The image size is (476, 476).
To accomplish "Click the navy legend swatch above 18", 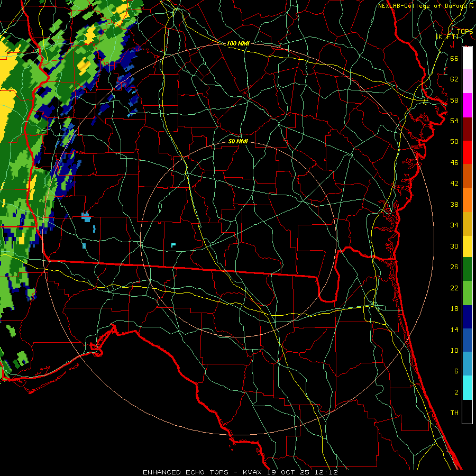I will pyautogui.click(x=467, y=317).
